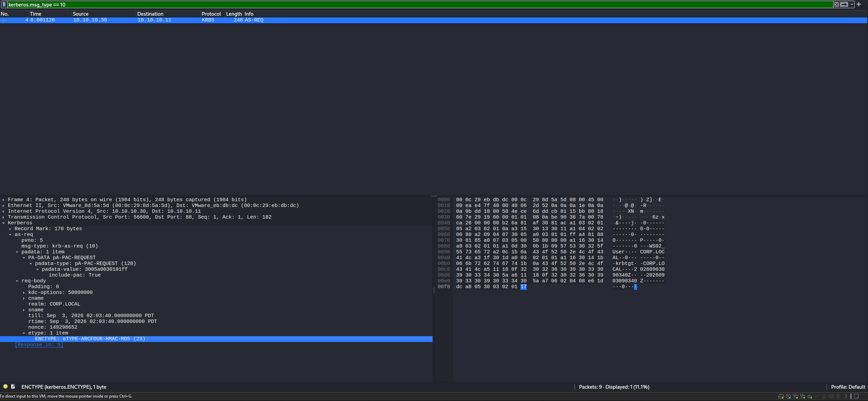Collapse the padata: 1 item node

click(x=17, y=252)
